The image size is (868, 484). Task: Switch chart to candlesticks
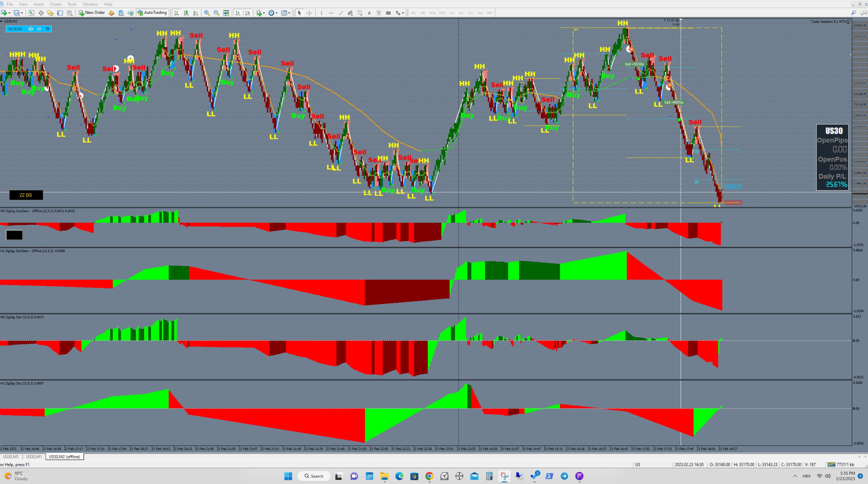pos(186,13)
